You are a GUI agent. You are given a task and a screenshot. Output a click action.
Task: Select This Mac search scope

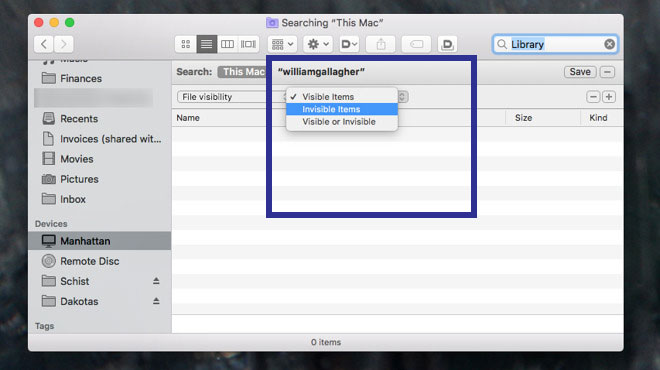tap(242, 72)
